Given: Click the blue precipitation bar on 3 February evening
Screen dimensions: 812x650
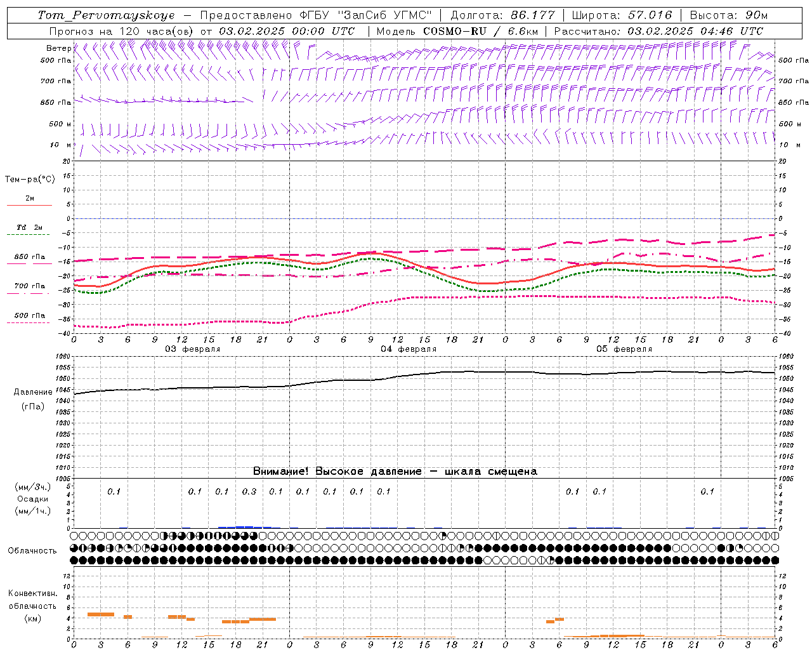Looking at the screenshot, I should [x=245, y=527].
